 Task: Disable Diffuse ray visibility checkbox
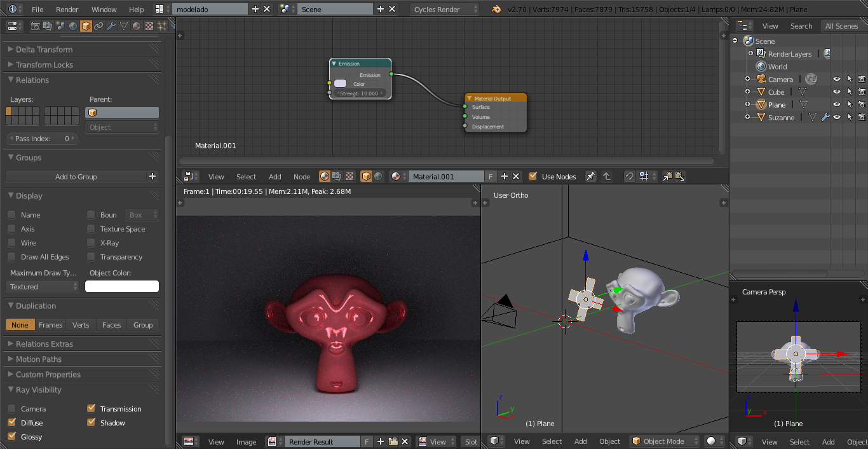(11, 422)
